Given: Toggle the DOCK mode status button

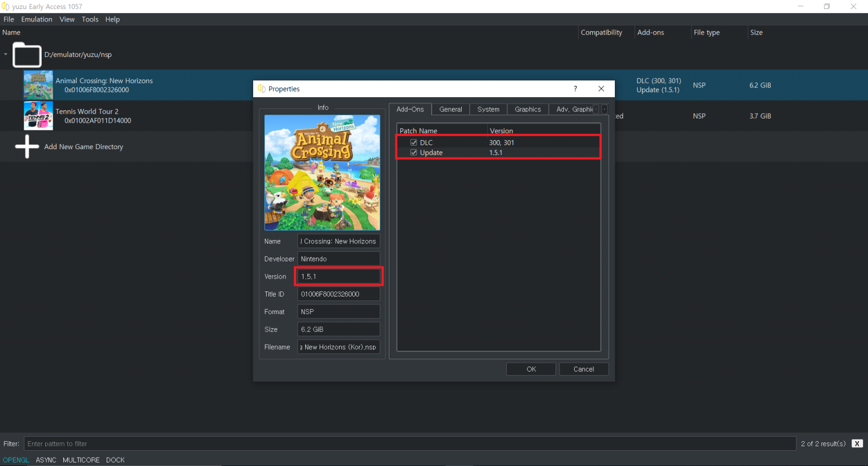Looking at the screenshot, I should pyautogui.click(x=115, y=460).
